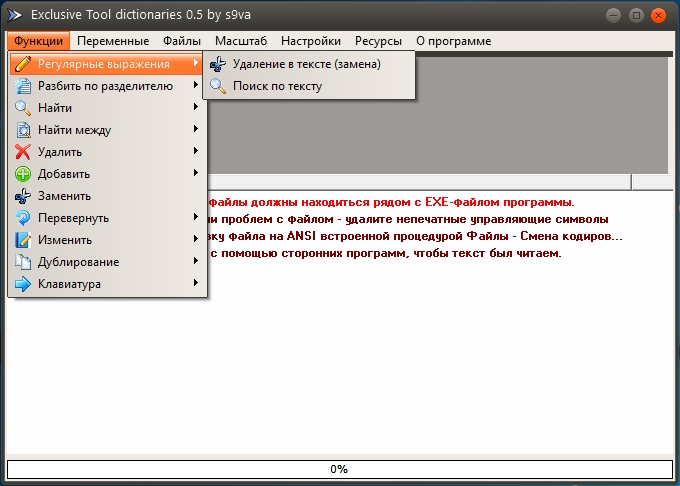Open the Настройки menu
The height and width of the screenshot is (486, 680).
click(x=311, y=41)
